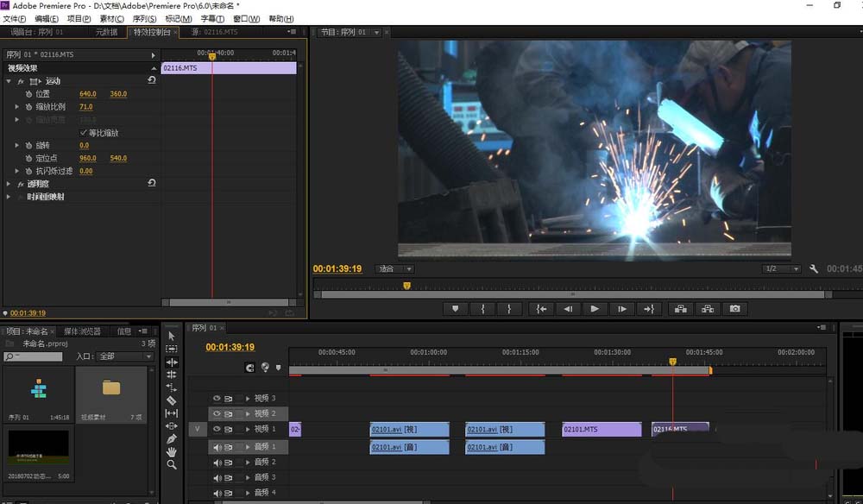
Task: Hide 视频 2 track with eye icon
Action: pos(217,413)
